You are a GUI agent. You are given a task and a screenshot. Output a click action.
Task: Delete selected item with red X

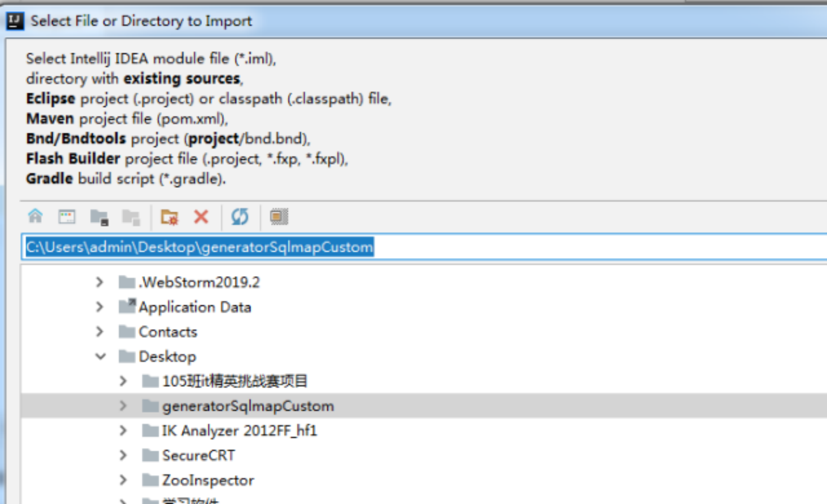[x=201, y=217]
